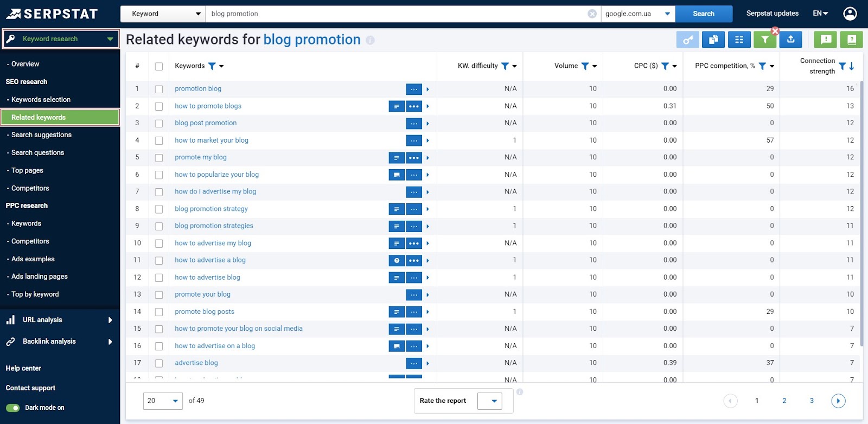Click the Connection strength sort descending arrow
Image resolution: width=868 pixels, height=424 pixels.
click(852, 66)
